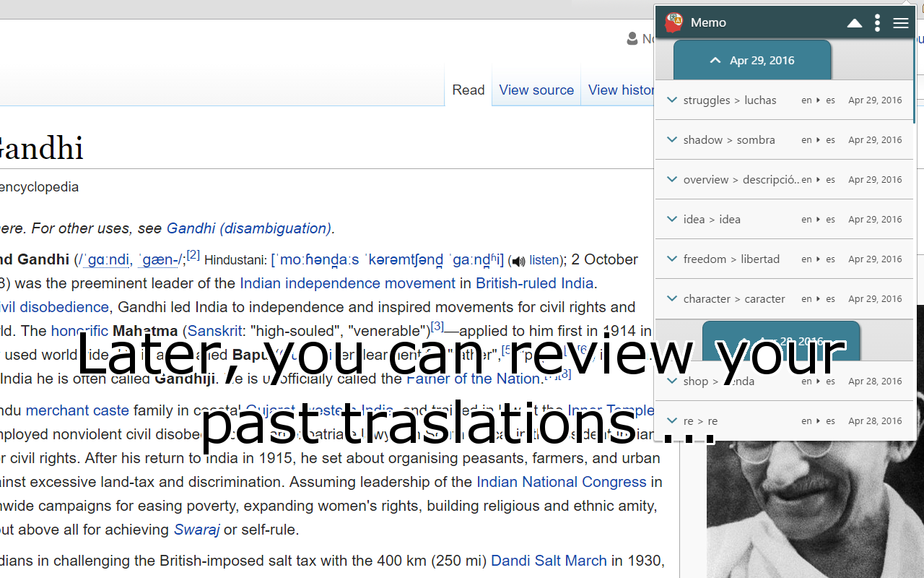Click the Apr 29, 2016 date on the struggles row

click(875, 100)
